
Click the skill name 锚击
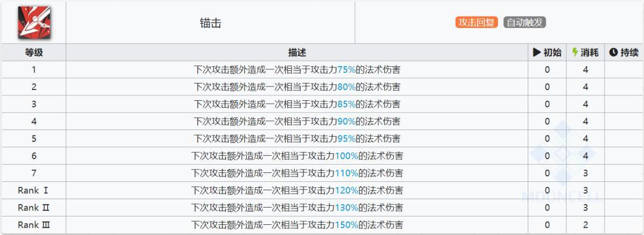coord(210,23)
